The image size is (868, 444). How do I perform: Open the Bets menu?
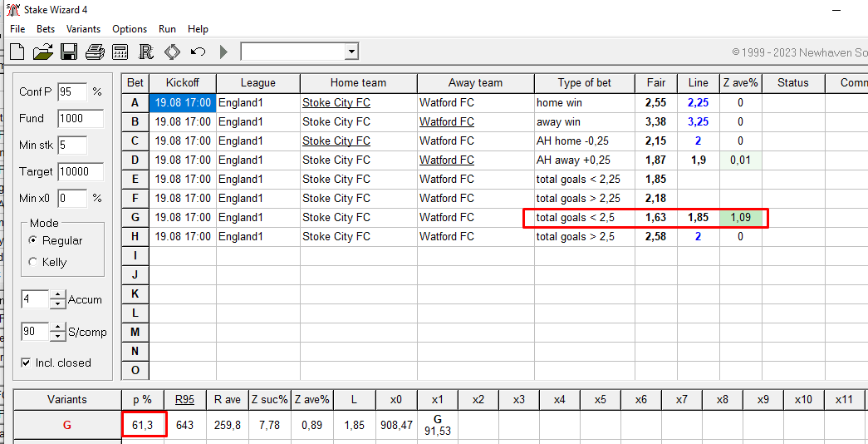click(46, 29)
